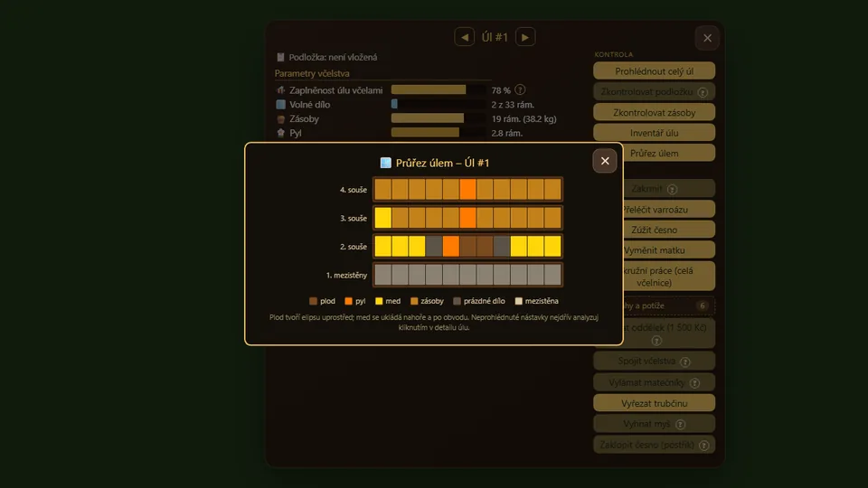The width and height of the screenshot is (868, 488).
Task: Click the cross-section icon beside Průřez úlem title
Action: coord(386,163)
